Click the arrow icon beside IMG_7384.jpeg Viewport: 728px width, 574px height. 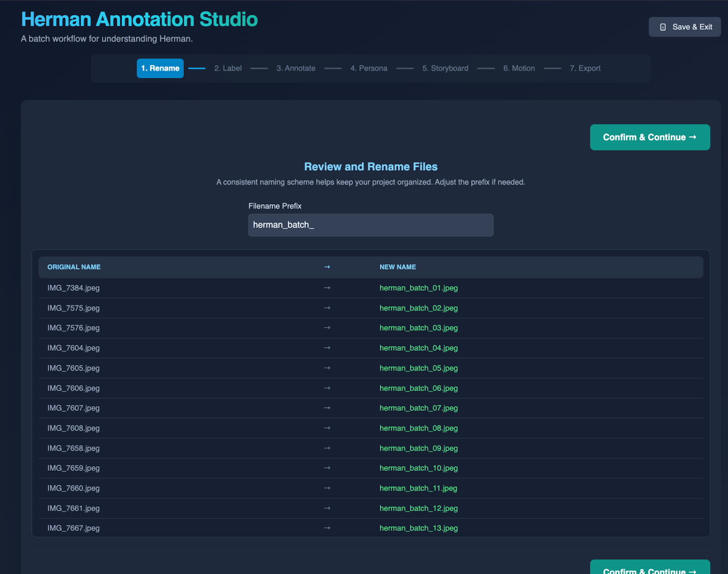pos(327,288)
